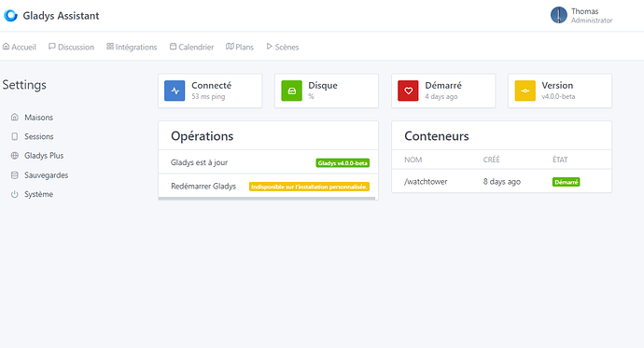Click the database icon next to Sauvegardes
This screenshot has height=348, width=644.
(x=15, y=174)
